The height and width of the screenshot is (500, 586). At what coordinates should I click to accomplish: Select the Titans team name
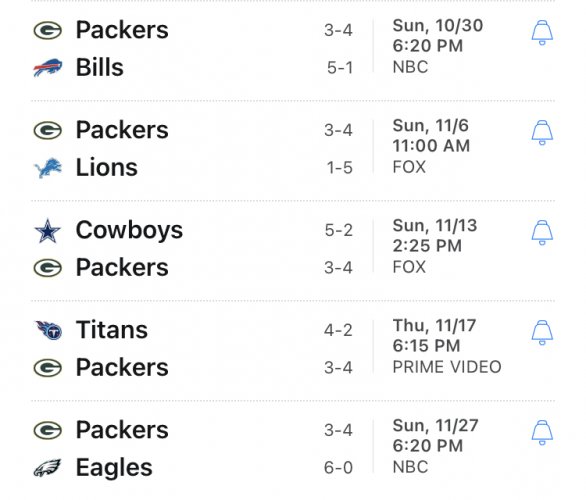(112, 330)
